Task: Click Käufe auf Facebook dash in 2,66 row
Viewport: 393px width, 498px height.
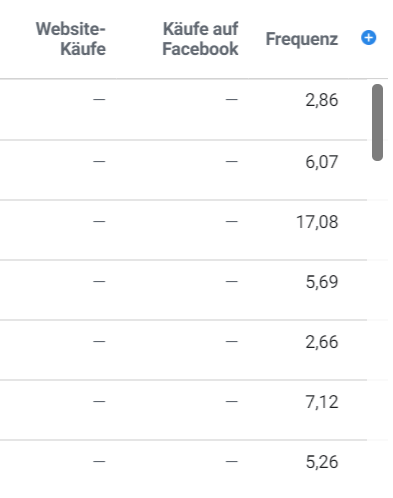Action: pyautogui.click(x=232, y=341)
